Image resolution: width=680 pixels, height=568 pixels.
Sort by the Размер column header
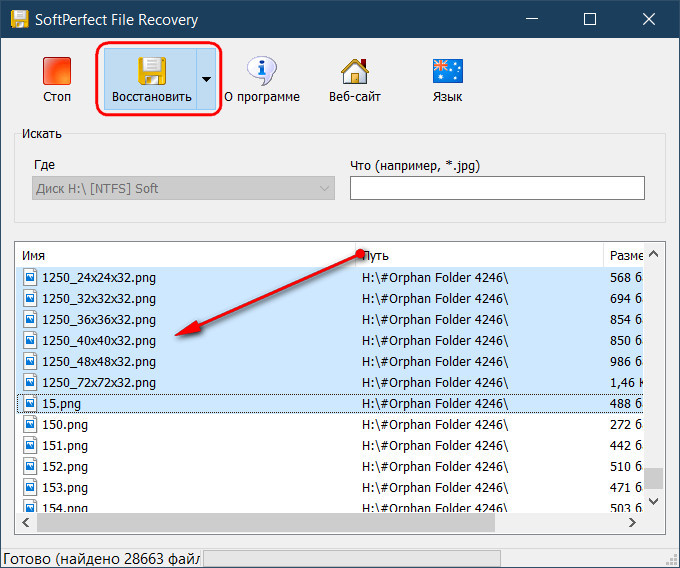[624, 255]
